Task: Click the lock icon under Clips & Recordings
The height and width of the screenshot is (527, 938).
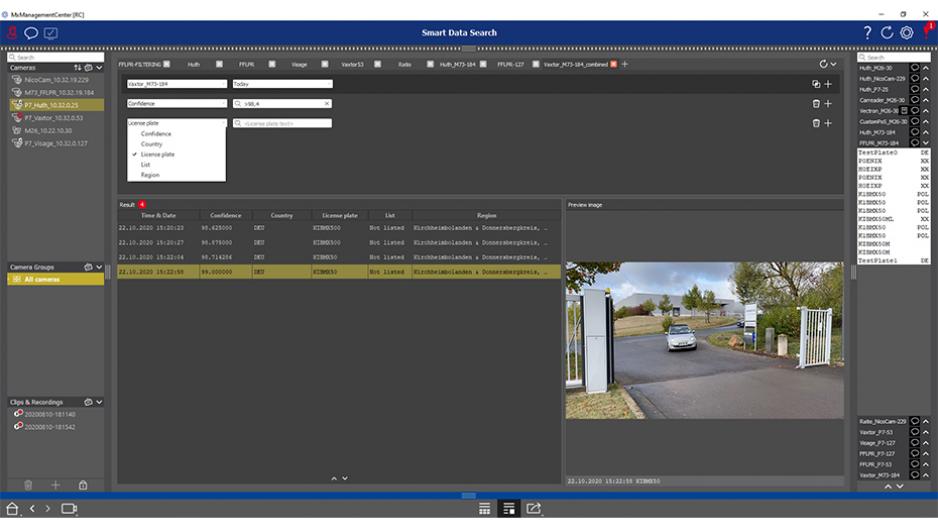Action: click(x=83, y=485)
